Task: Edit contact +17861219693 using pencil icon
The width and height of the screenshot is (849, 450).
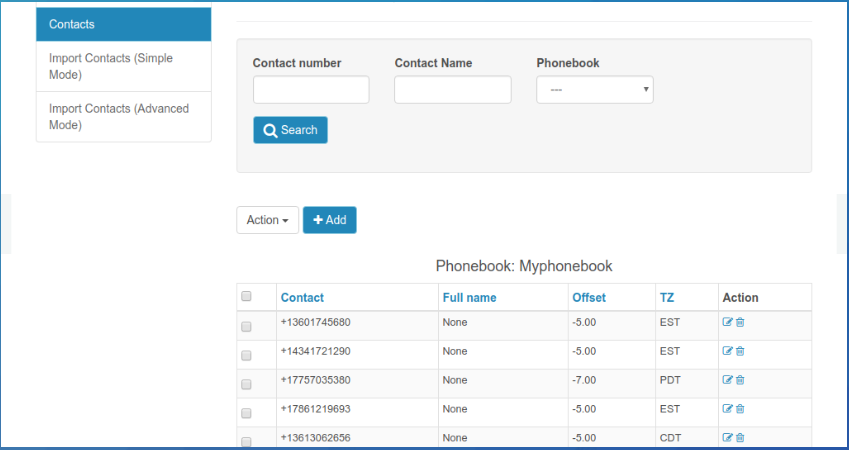Action: click(x=727, y=409)
